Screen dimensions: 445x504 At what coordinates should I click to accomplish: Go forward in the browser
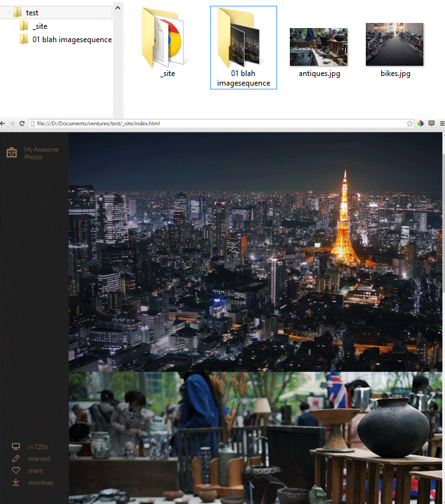(12, 123)
